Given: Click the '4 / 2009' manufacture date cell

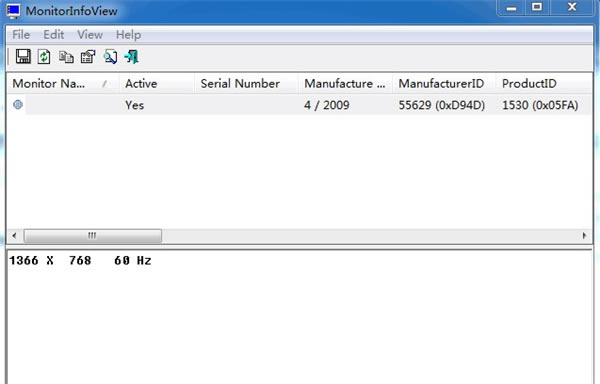Looking at the screenshot, I should 326,105.
